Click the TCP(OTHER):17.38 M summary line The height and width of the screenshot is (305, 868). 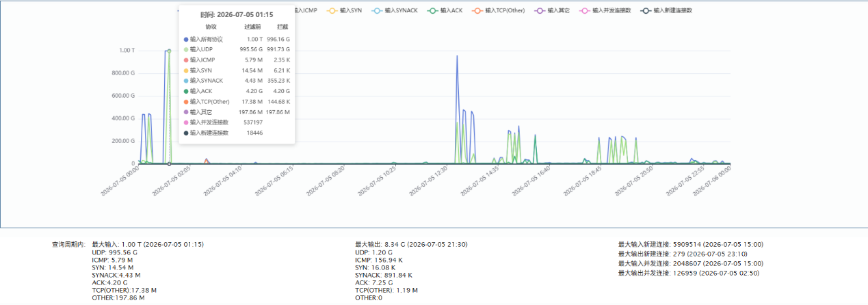coord(124,290)
